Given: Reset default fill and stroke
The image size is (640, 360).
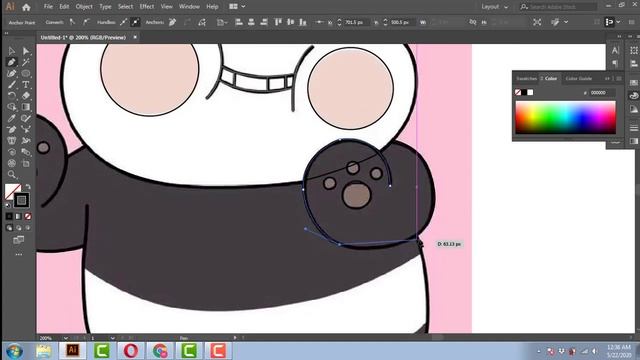Looking at the screenshot, I should pos(8,206).
